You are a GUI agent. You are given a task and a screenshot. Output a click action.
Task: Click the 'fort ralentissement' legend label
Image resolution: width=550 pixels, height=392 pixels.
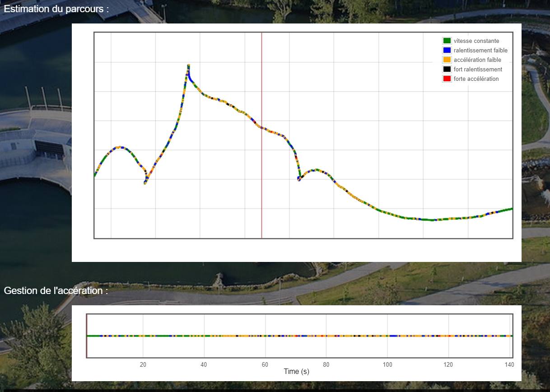tap(478, 70)
